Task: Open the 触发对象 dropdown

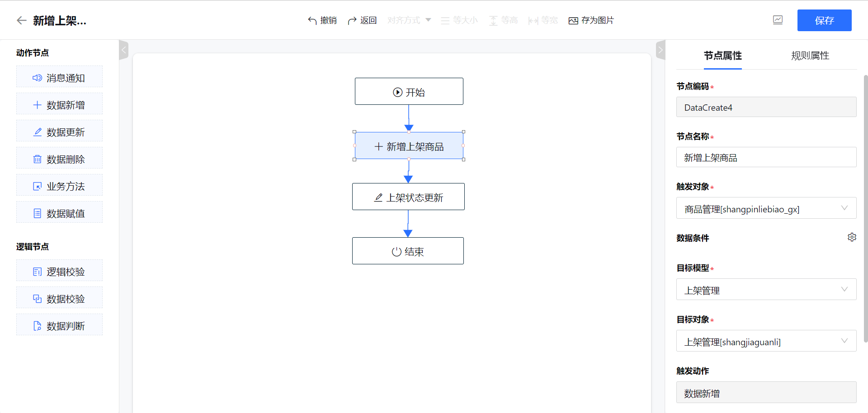Action: (766, 208)
